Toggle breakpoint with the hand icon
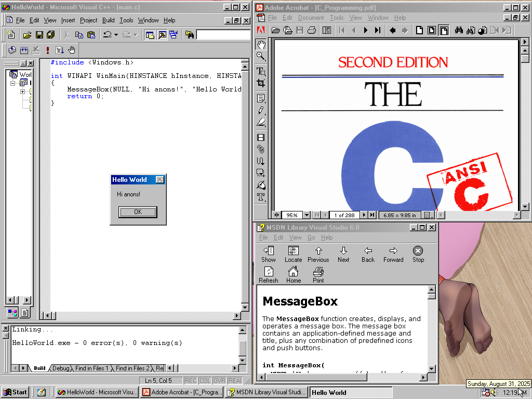Viewport: 532px width, 399px height. (72, 50)
